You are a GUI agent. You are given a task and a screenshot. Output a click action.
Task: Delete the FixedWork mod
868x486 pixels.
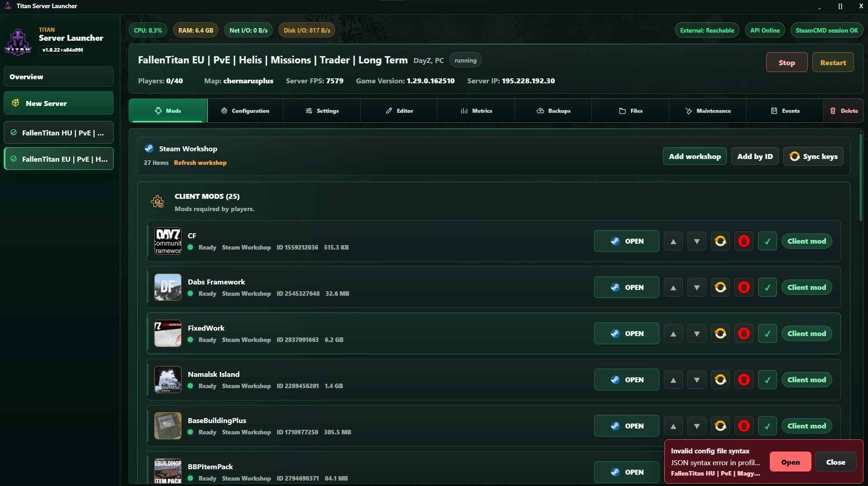tap(744, 333)
